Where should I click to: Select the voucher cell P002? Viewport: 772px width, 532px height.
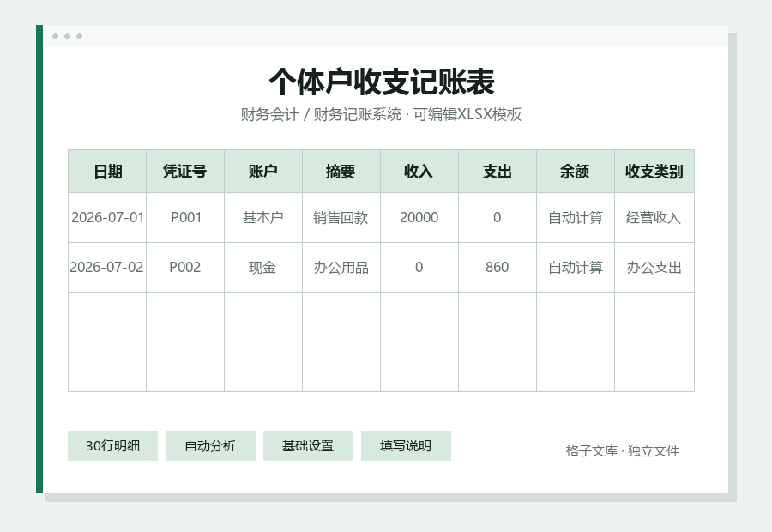[185, 268]
